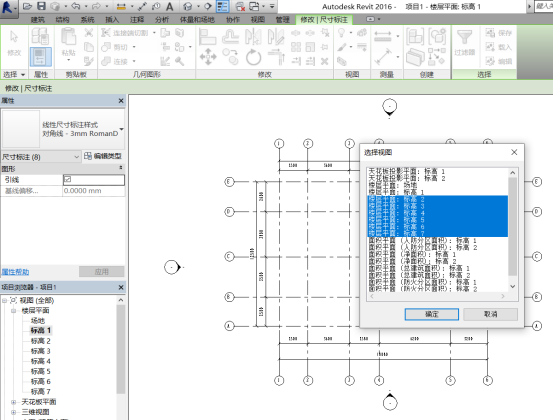This screenshot has height=420, width=554.
Task: Click the Redo arrow icon
Action: (96, 6)
